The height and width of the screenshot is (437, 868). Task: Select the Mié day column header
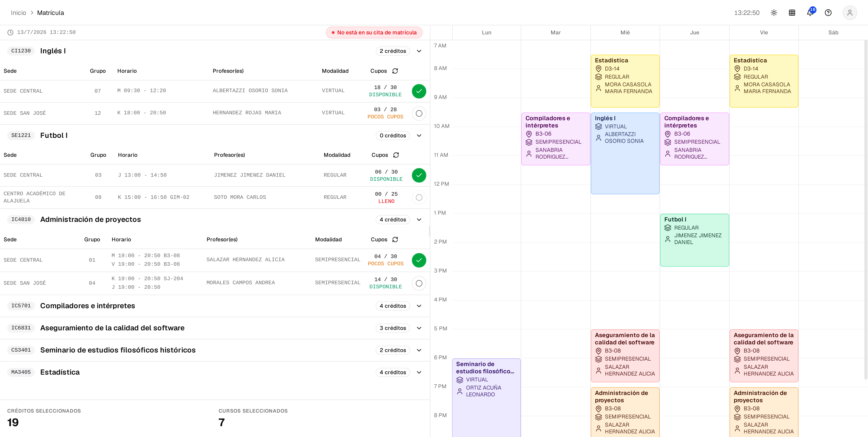[625, 33]
